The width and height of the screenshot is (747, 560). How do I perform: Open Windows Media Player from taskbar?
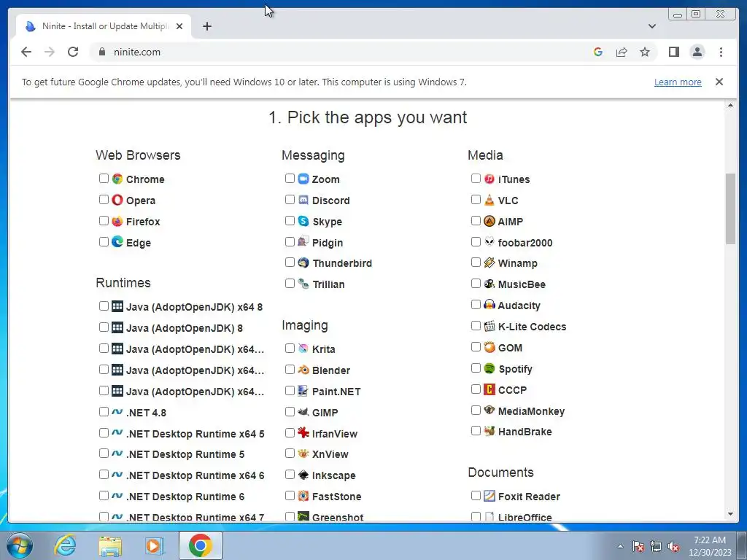154,546
